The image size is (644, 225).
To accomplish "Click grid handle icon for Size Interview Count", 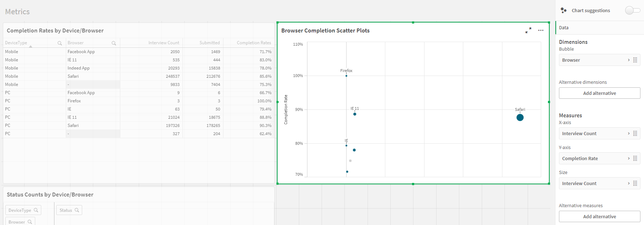I will click(635, 183).
